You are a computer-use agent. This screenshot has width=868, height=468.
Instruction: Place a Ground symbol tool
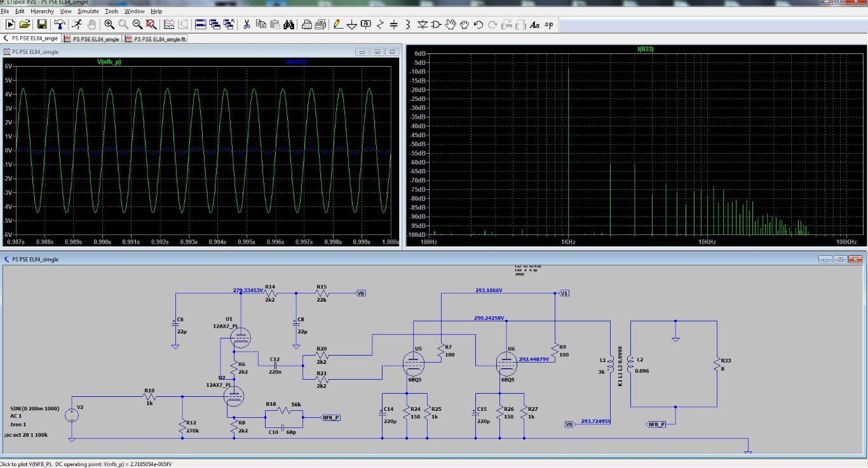(351, 24)
